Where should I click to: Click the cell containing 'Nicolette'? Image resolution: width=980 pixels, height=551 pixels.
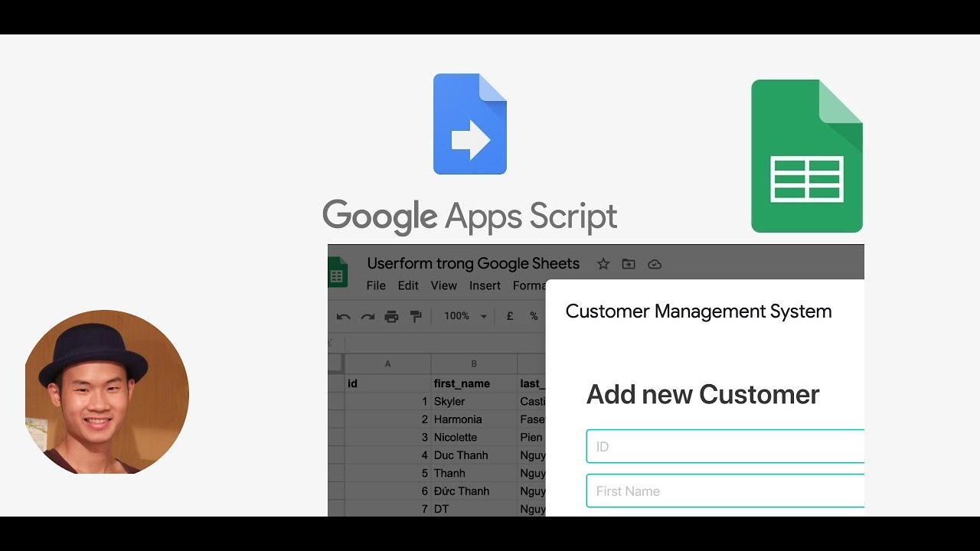tap(474, 437)
